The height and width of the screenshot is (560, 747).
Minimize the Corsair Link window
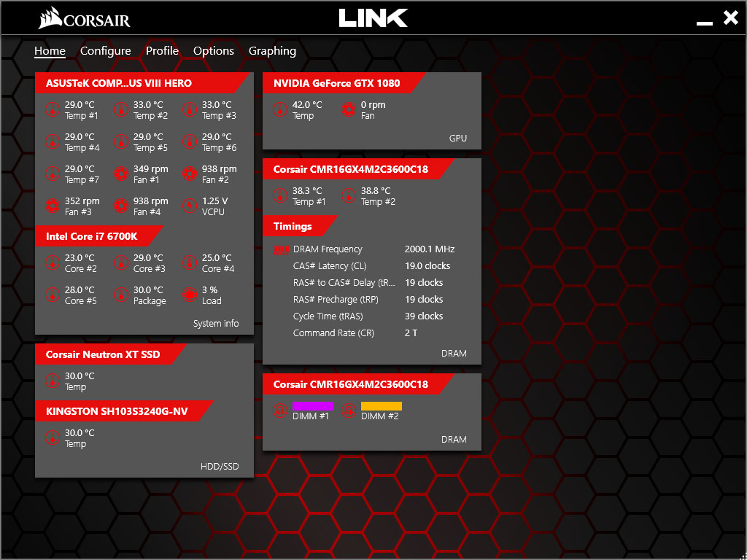705,22
